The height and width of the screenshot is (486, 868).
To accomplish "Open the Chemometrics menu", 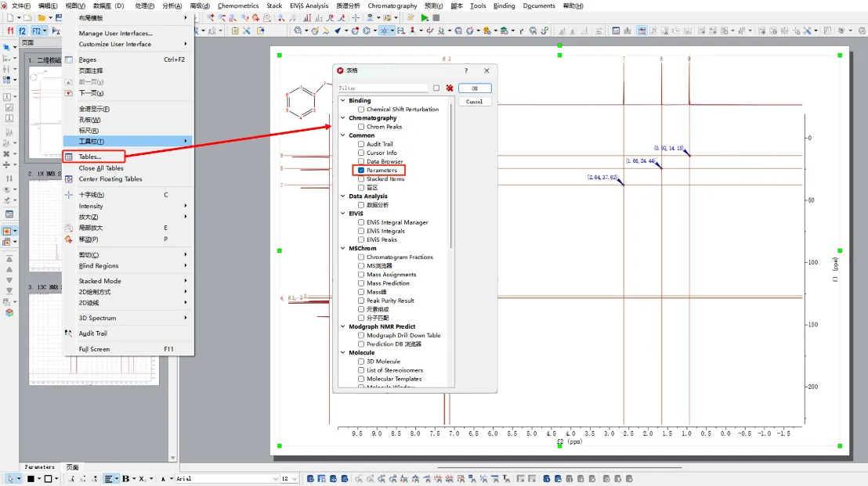I will [x=238, y=5].
